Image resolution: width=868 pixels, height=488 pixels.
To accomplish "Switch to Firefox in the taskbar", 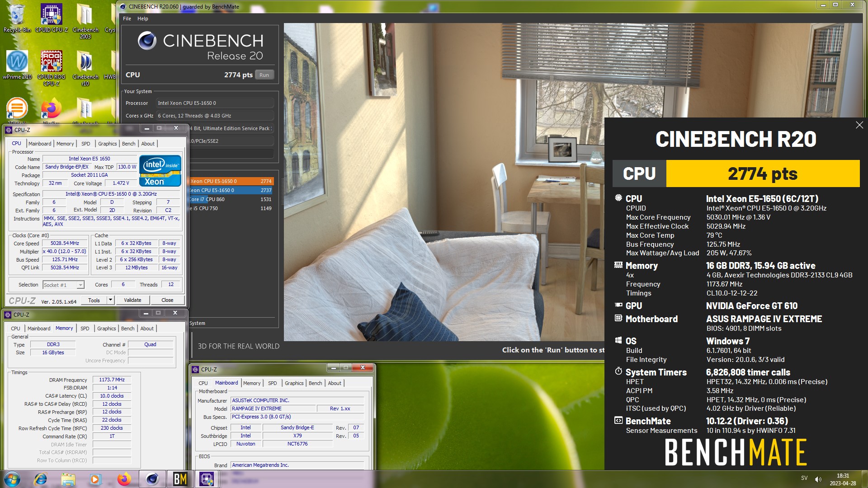I will tap(124, 479).
